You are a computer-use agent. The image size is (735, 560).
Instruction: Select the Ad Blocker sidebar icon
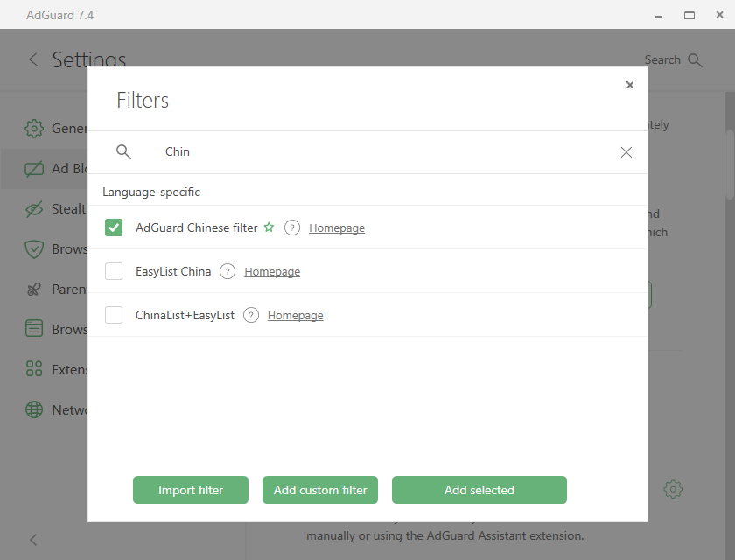pyautogui.click(x=34, y=169)
